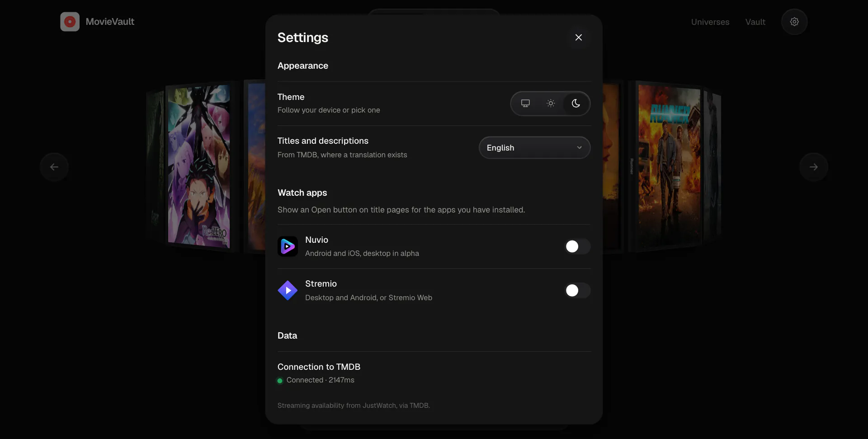Close the Settings dialog
The image size is (868, 439).
coord(578,38)
